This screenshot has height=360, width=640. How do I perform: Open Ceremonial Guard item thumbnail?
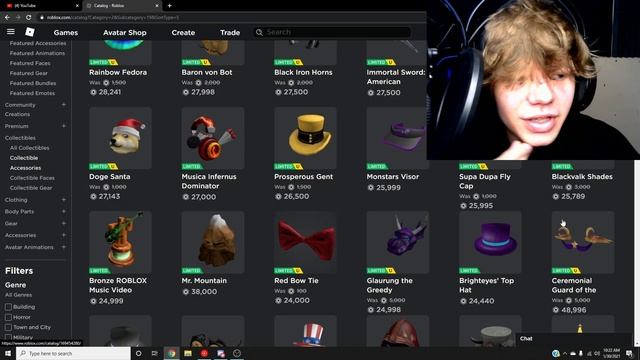pyautogui.click(x=583, y=242)
